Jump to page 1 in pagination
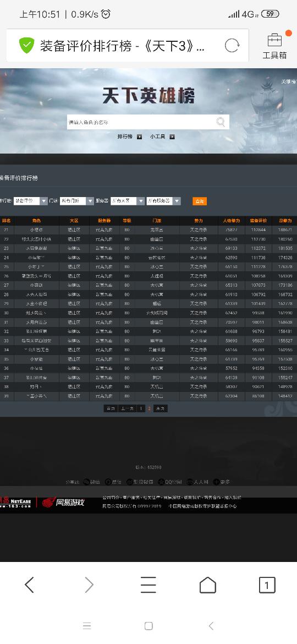The width and height of the screenshot is (297, 644). (x=141, y=408)
